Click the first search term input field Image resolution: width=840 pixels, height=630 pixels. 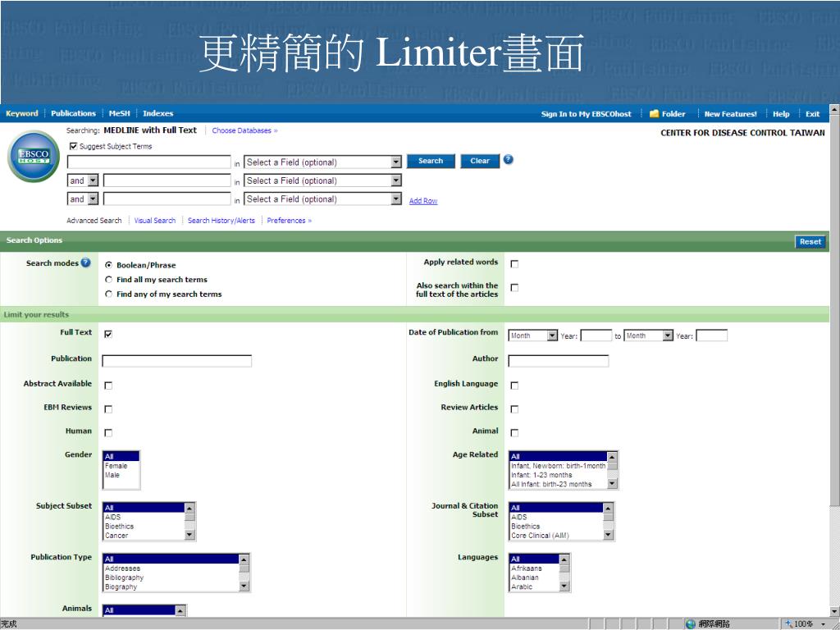coord(149,162)
